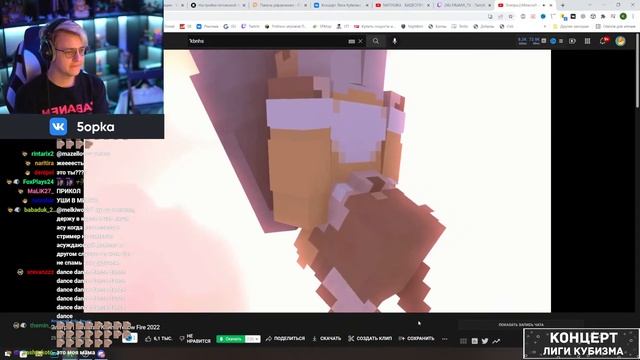Open the Другие закладки folder
The image size is (640, 360).
point(571,27)
